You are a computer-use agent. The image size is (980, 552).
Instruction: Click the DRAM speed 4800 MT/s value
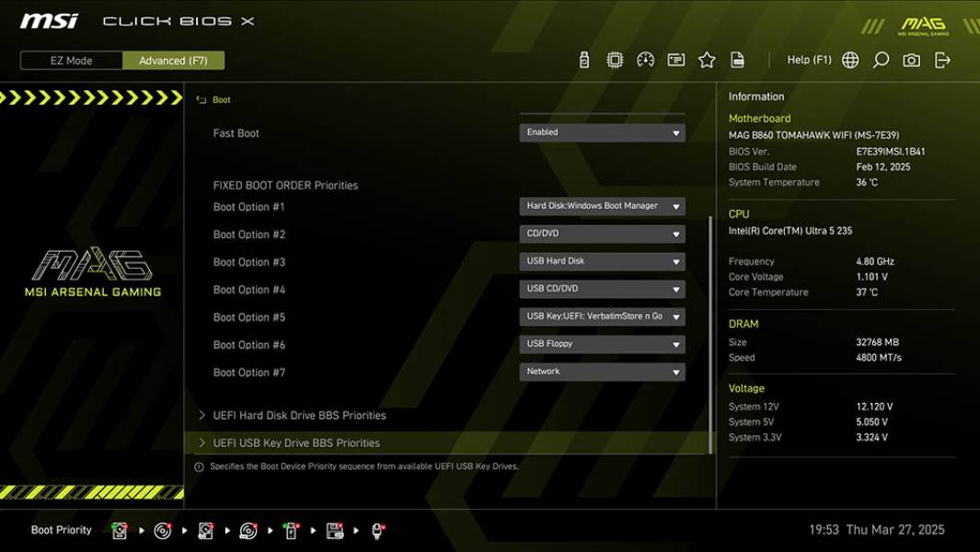879,358
